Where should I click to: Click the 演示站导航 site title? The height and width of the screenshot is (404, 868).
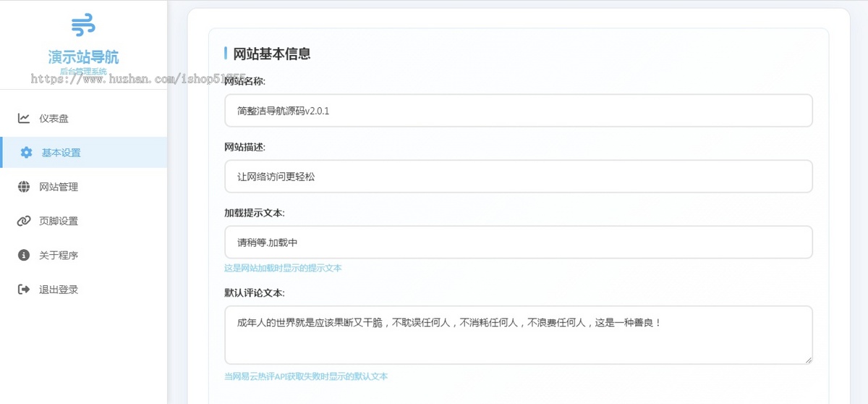pos(83,57)
